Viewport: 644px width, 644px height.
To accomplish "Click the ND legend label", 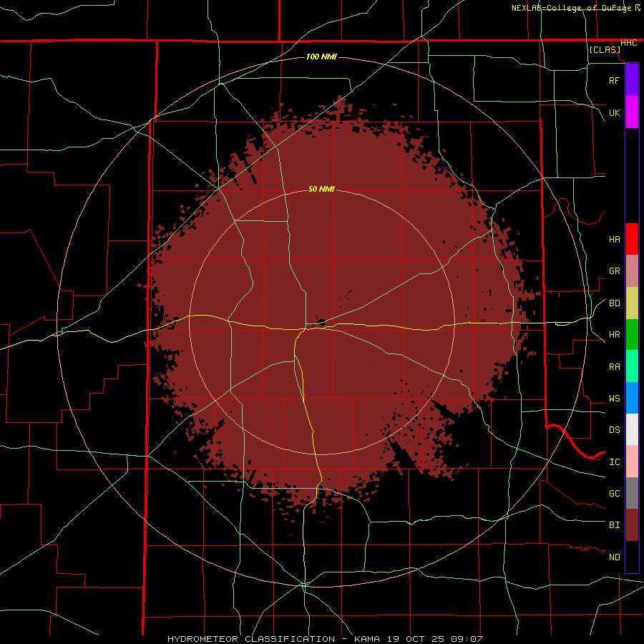I will coord(615,557).
